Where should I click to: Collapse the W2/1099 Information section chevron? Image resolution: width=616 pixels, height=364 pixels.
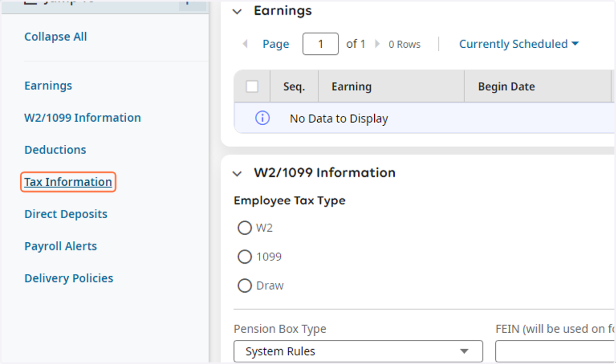tap(237, 174)
